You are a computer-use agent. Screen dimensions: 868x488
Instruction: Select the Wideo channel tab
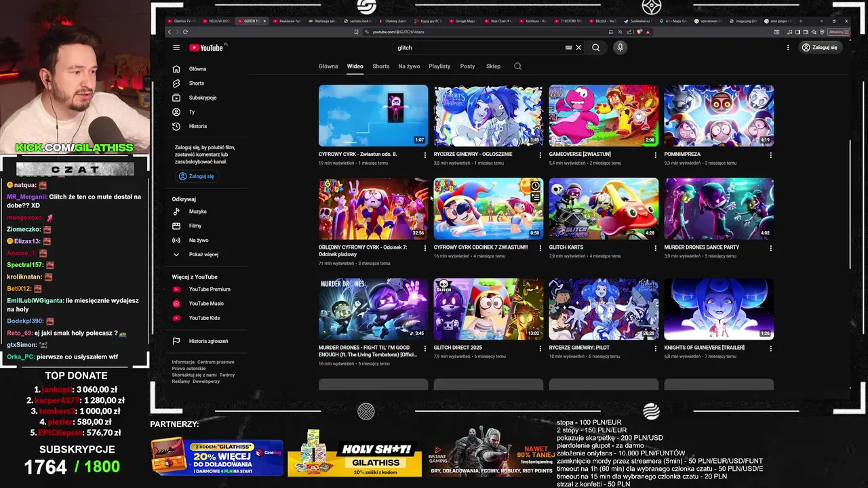(355, 66)
